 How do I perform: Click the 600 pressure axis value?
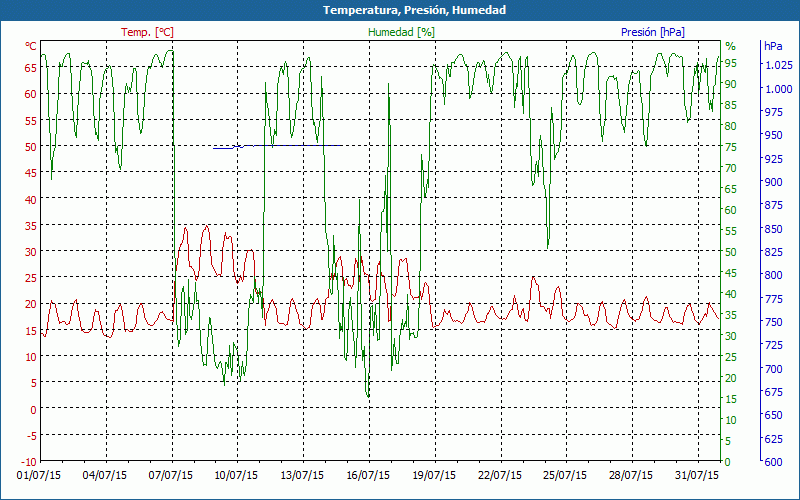(773, 461)
